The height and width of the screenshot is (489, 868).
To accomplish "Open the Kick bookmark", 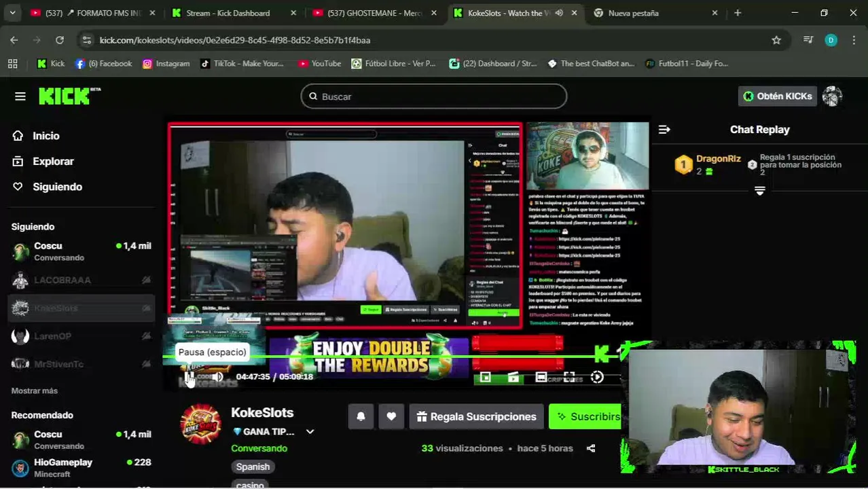I will pos(50,63).
